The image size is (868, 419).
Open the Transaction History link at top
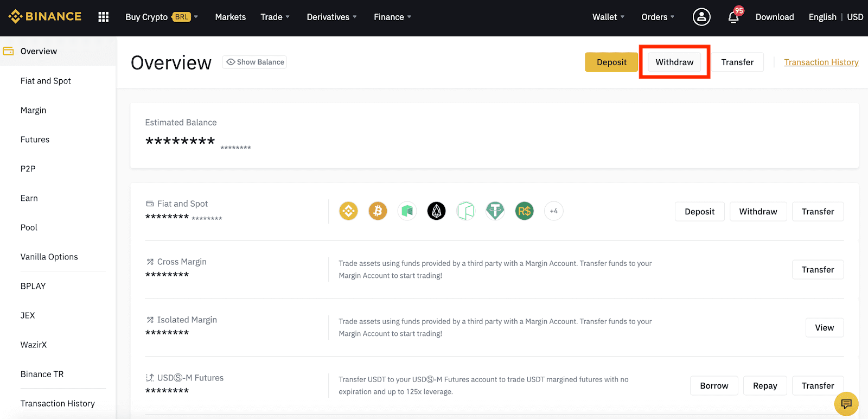pyautogui.click(x=821, y=62)
